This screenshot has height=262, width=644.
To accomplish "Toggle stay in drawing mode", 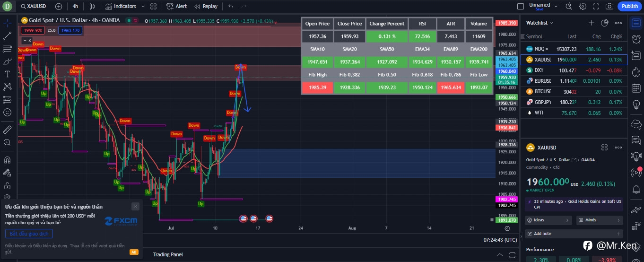I will click(x=7, y=172).
